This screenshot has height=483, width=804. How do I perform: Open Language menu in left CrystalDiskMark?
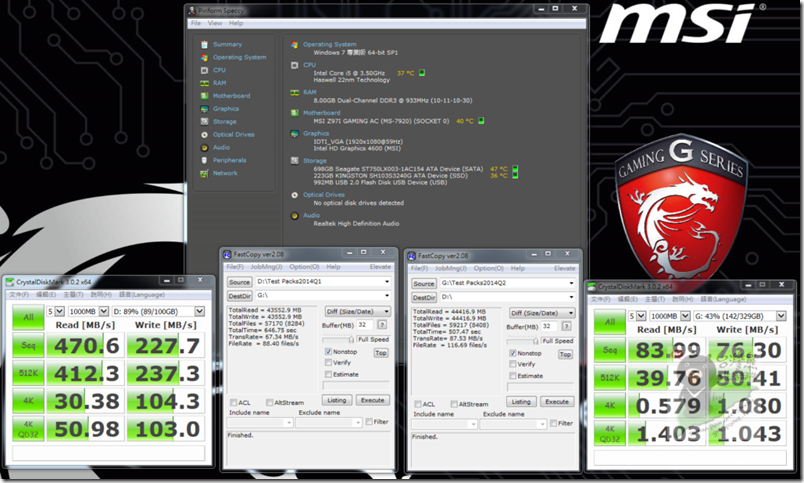pos(142,295)
